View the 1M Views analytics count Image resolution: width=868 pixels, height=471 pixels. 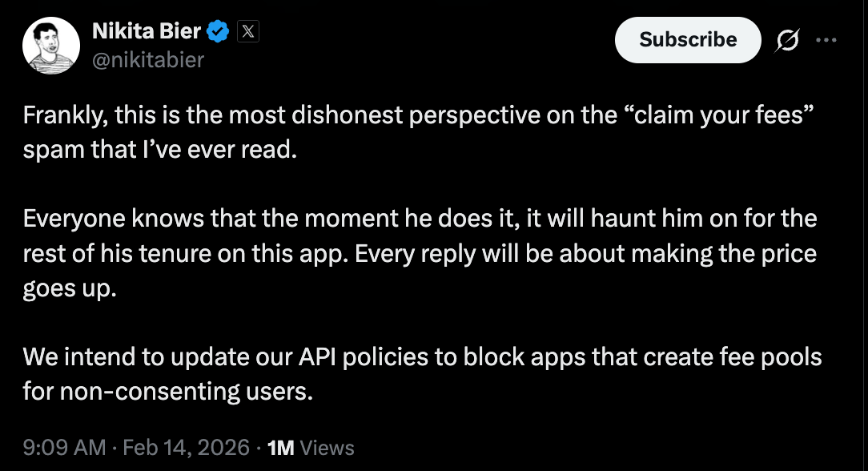[x=281, y=447]
